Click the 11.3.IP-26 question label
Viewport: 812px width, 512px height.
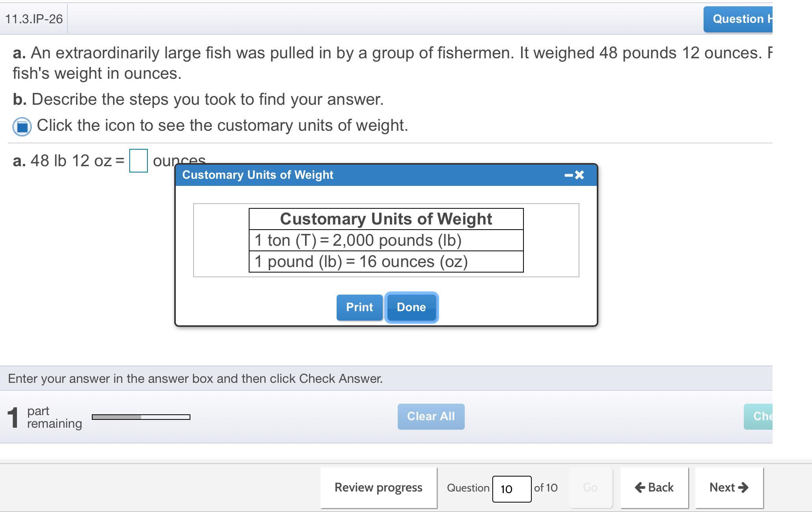(x=34, y=19)
